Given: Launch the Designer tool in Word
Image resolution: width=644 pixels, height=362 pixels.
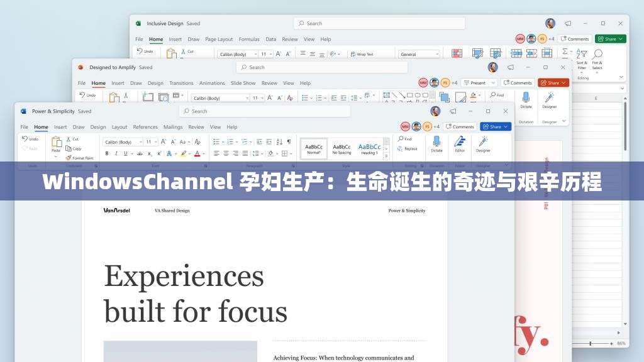Looking at the screenshot, I should (x=482, y=146).
